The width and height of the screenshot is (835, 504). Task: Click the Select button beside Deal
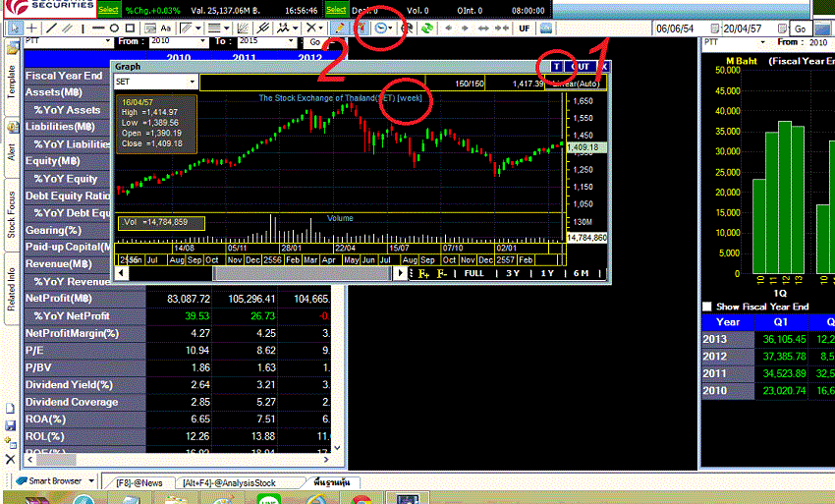point(336,10)
